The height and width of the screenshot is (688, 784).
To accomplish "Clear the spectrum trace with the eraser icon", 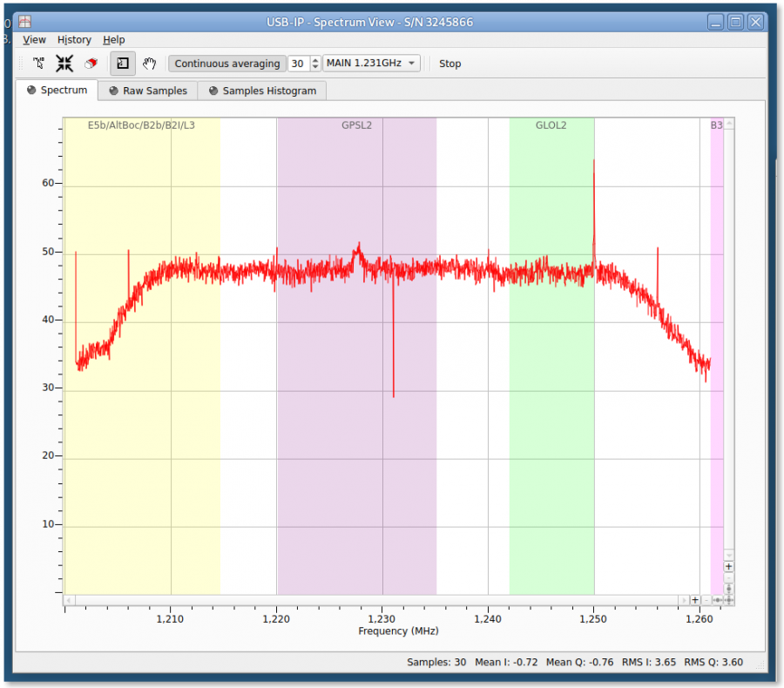I will coord(91,64).
